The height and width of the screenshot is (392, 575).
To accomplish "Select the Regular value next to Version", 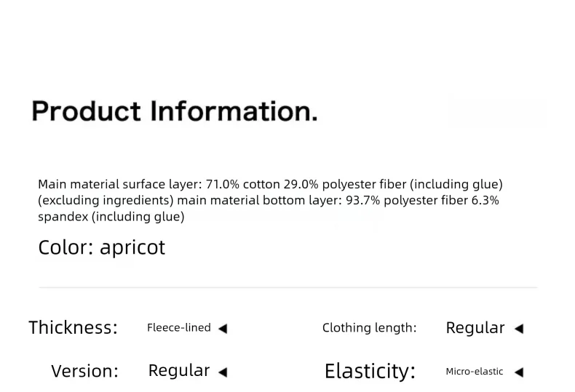I will tap(179, 371).
